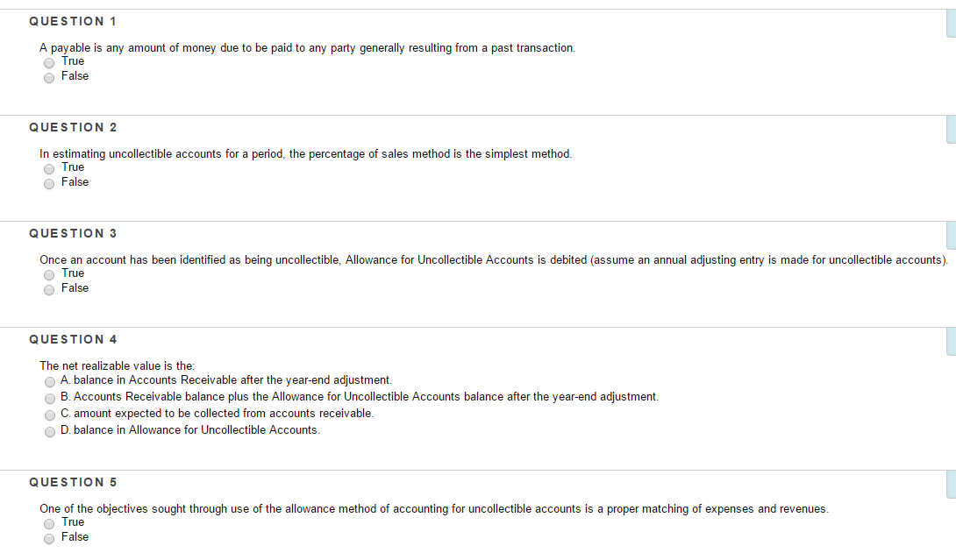The width and height of the screenshot is (956, 560).
Task: Select False for Question 5
Action: pos(49,538)
